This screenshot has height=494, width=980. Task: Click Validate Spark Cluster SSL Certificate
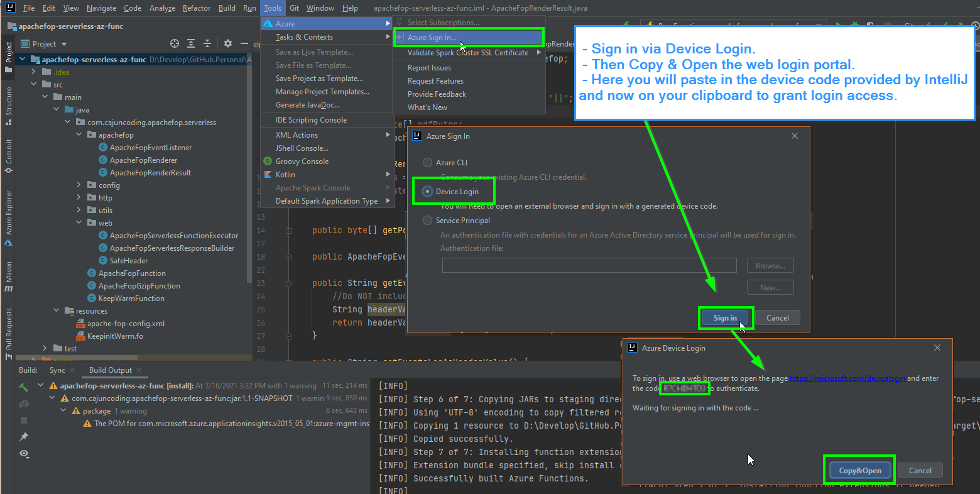coord(468,53)
